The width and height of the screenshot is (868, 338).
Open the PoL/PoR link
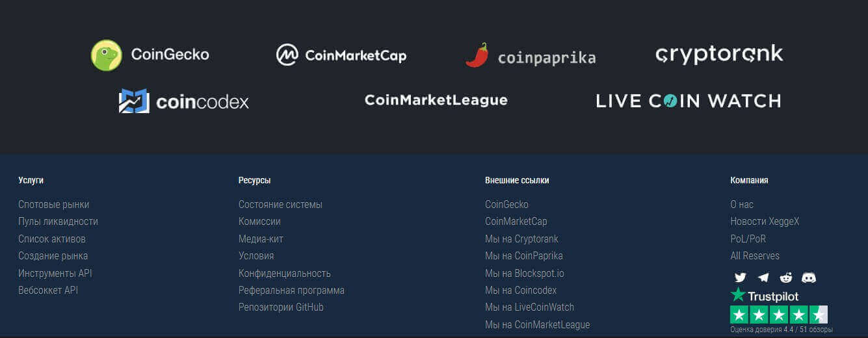tap(748, 239)
